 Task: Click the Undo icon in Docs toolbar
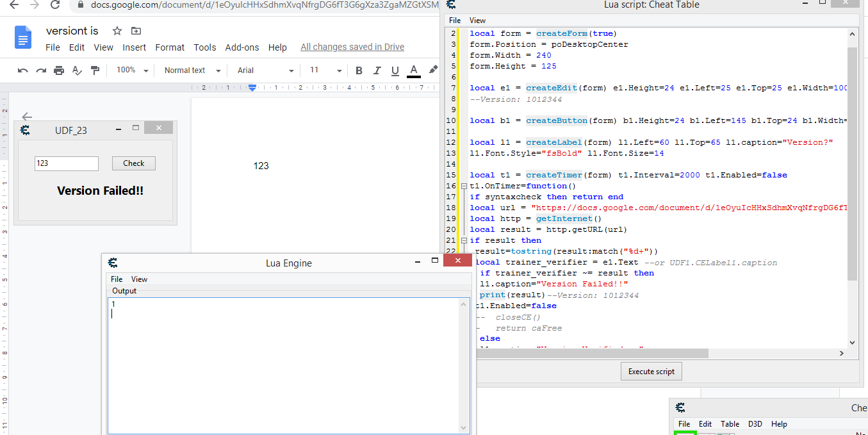point(23,70)
